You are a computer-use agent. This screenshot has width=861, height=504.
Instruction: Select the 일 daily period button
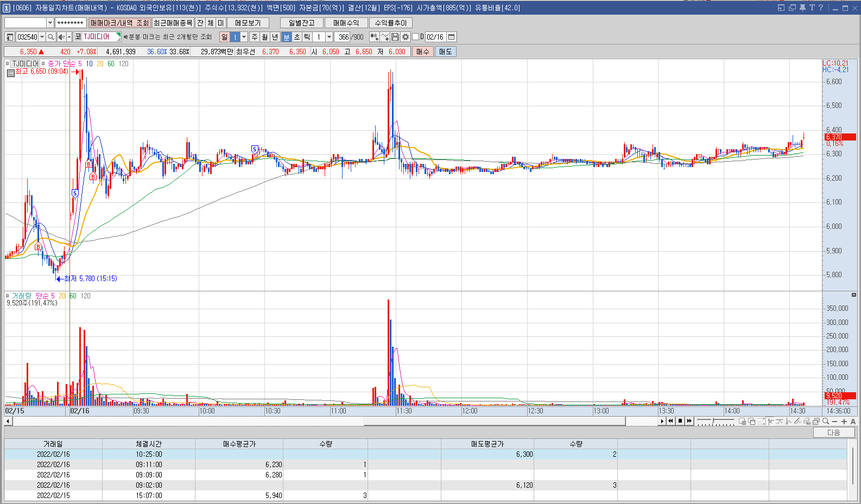pyautogui.click(x=225, y=37)
